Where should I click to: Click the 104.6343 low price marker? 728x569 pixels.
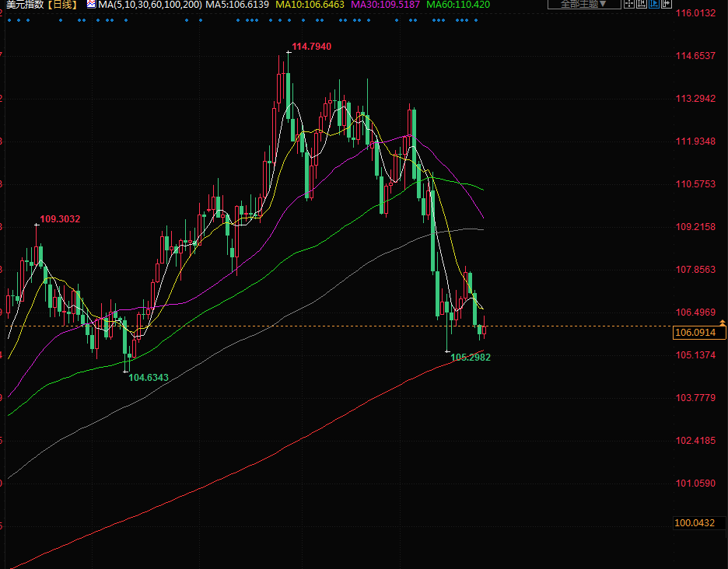pyautogui.click(x=148, y=377)
